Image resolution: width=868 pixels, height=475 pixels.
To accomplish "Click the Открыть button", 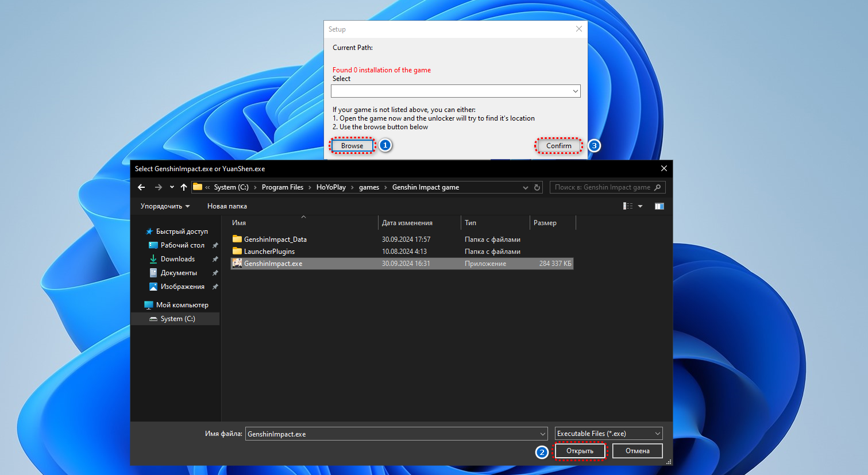I will pyautogui.click(x=580, y=451).
